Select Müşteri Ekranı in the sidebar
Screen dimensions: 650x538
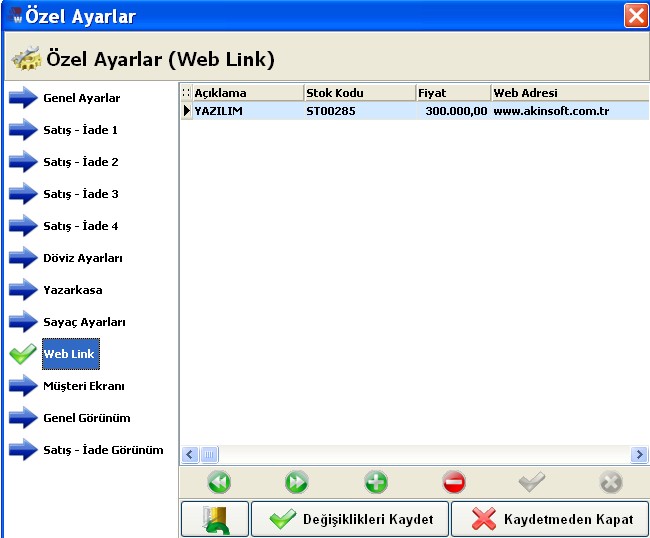click(x=84, y=386)
